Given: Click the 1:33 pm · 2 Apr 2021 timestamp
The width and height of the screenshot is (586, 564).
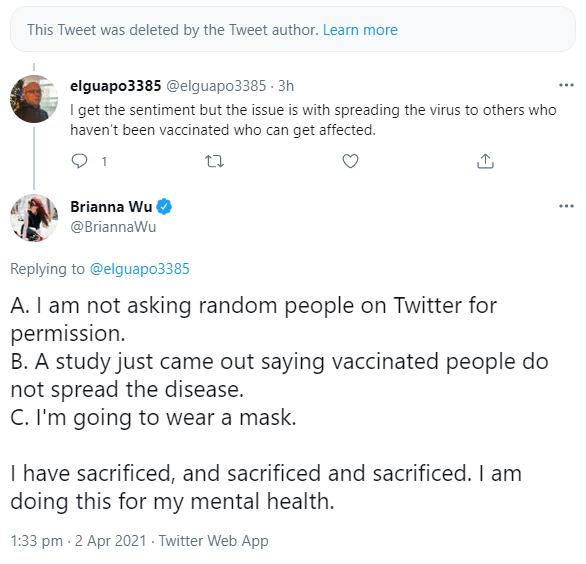Looking at the screenshot, I should point(78,541).
